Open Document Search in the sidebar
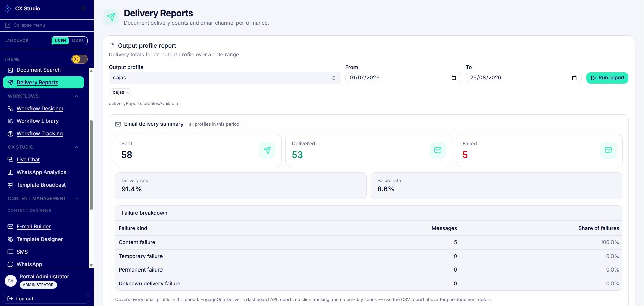The height and width of the screenshot is (306, 644). 38,70
